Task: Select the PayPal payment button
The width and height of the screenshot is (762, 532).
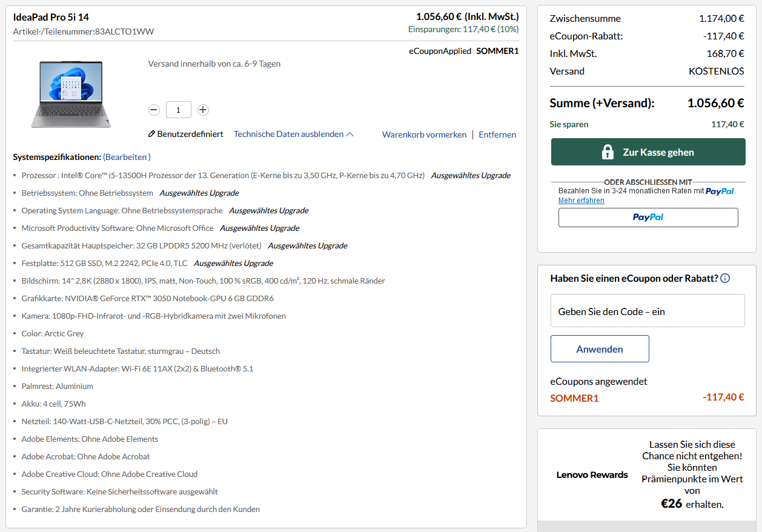Action: coord(648,218)
